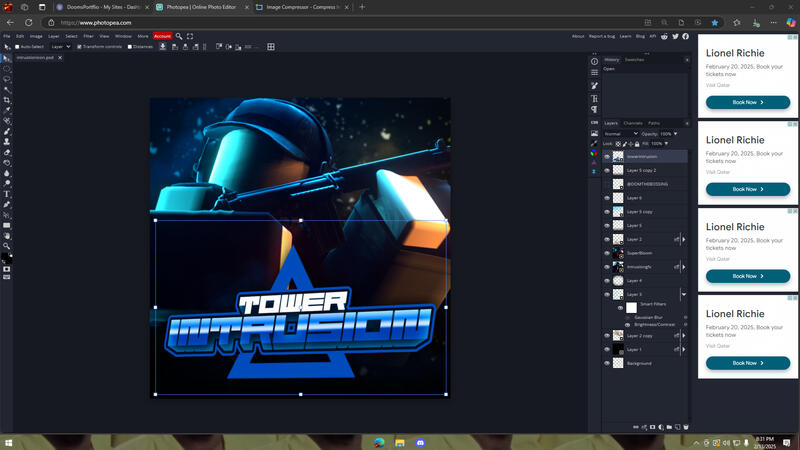Open the CSS panel icon

(594, 122)
